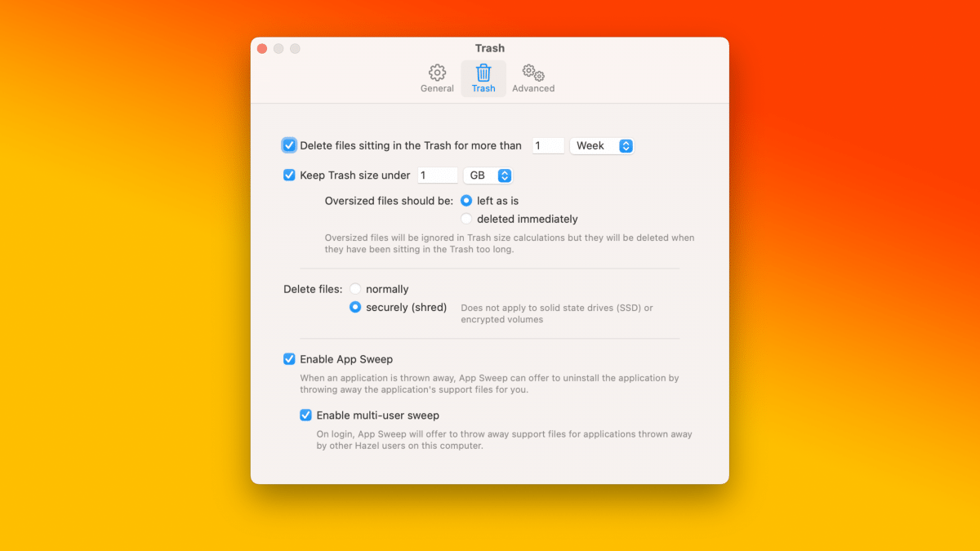Select 'normally' for Delete files
Viewport: 980px width, 551px height.
tap(355, 289)
